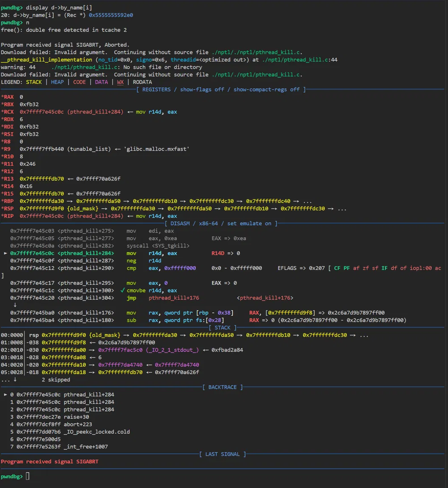Click the current instruction arrow in DISASM
The image size is (448, 488).
click(5, 253)
